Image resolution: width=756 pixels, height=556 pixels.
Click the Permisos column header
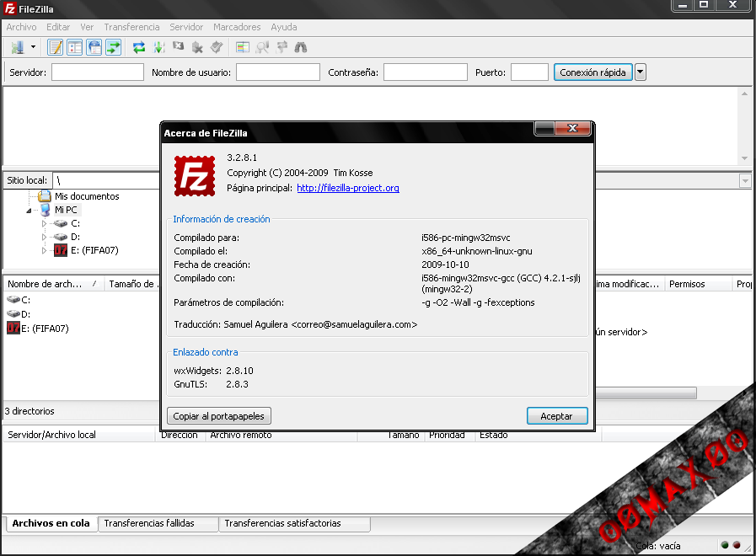click(x=698, y=284)
